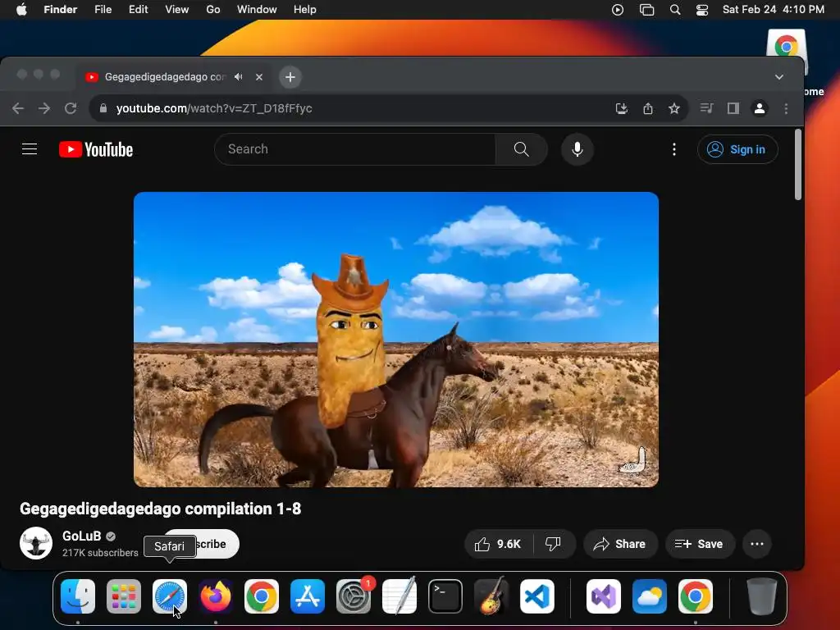Open the File menu
The width and height of the screenshot is (840, 630).
click(103, 9)
